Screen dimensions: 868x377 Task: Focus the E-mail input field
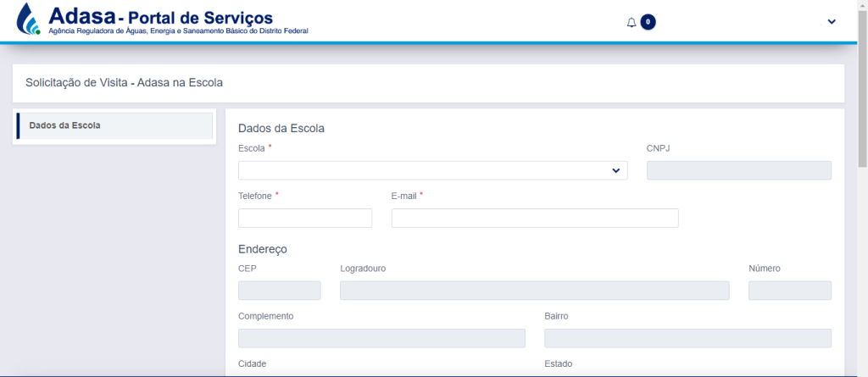(x=535, y=218)
